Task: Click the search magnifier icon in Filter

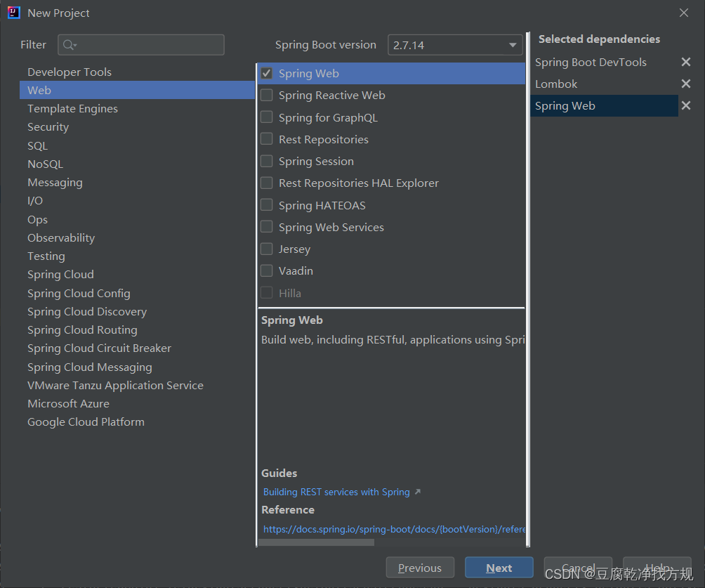Action: [x=70, y=45]
